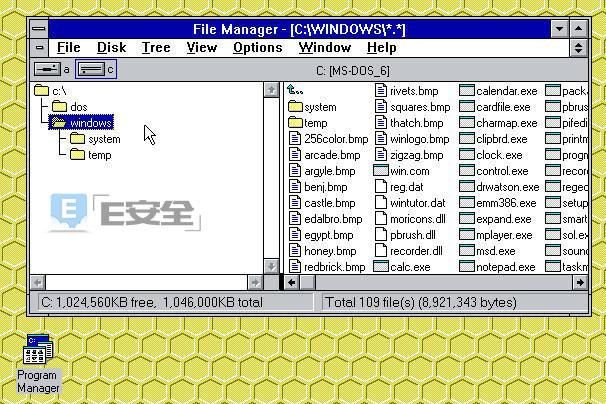Click tree pane scroll up arrow
The height and width of the screenshot is (404, 606).
click(271, 90)
